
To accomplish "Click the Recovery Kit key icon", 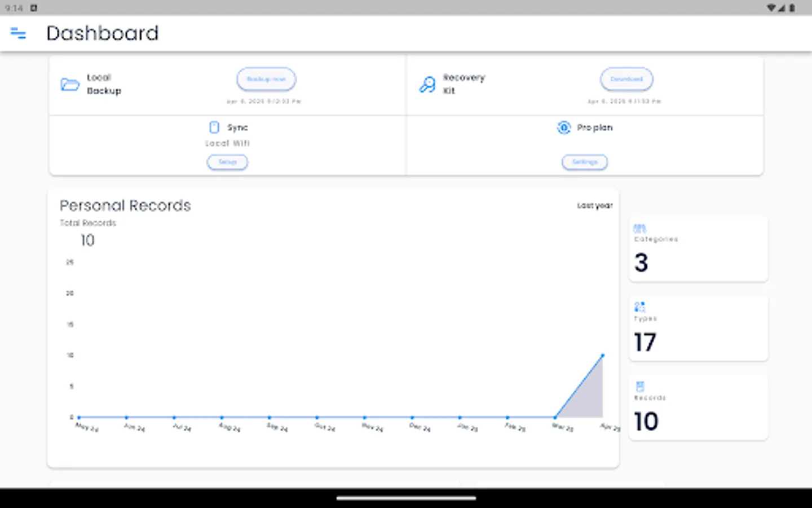I will 427,85.
